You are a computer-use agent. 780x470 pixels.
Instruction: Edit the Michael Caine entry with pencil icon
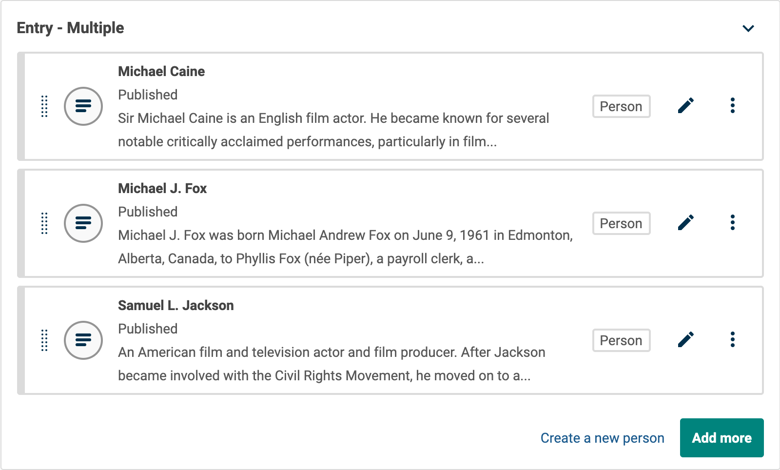(685, 105)
